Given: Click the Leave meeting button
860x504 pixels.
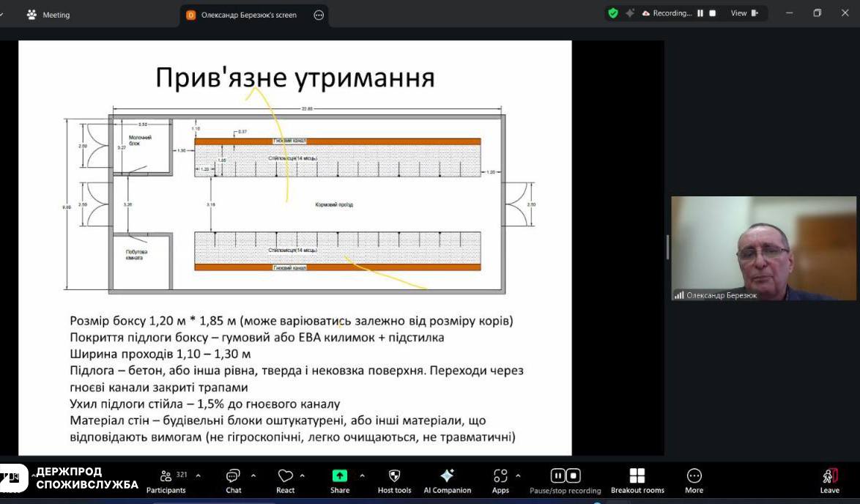Looking at the screenshot, I should 829,480.
